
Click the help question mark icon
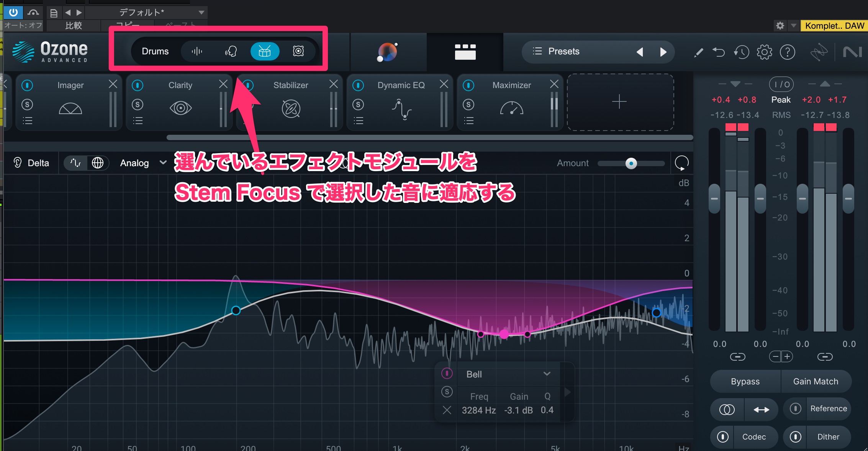click(788, 52)
